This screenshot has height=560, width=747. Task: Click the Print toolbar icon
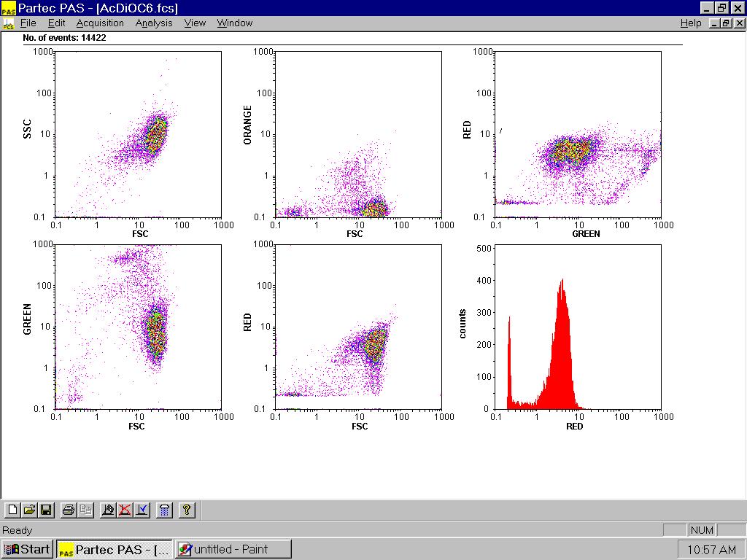(x=69, y=510)
